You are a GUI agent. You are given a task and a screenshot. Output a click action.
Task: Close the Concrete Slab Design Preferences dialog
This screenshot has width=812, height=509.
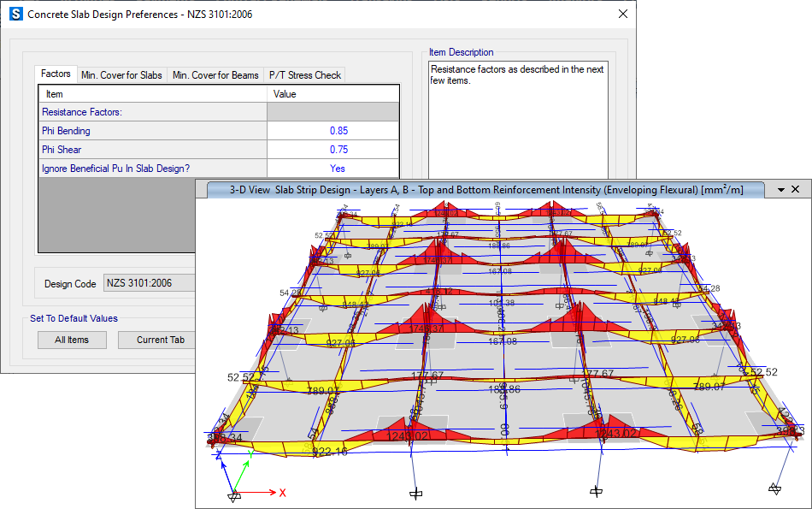(x=622, y=15)
